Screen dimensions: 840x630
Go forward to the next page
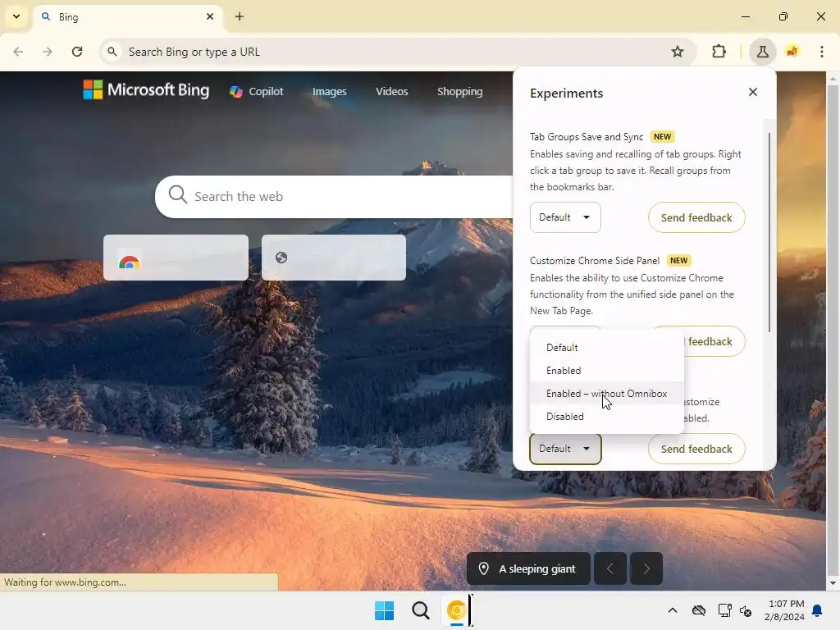[x=48, y=52]
